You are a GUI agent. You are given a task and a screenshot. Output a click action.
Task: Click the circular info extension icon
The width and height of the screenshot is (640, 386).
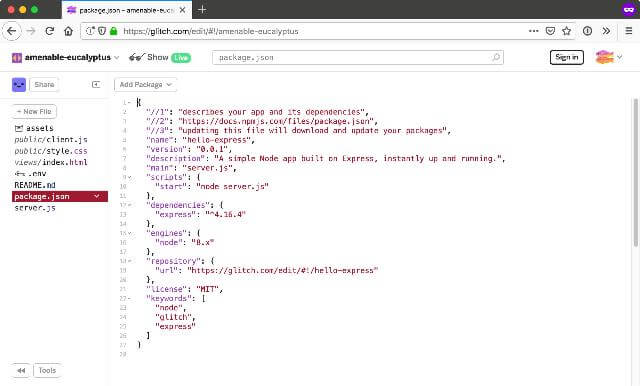[587, 31]
